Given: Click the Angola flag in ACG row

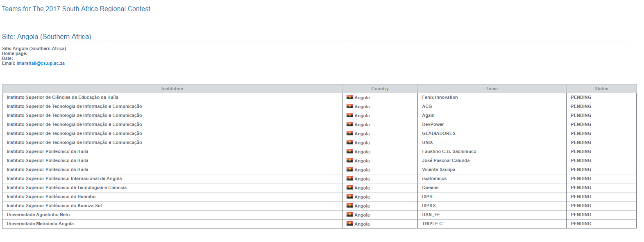Looking at the screenshot, I should coord(350,106).
